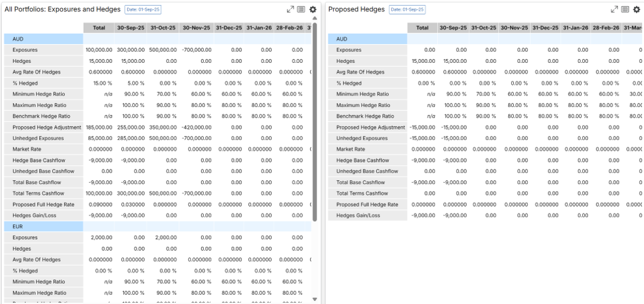Select AUD group row in Proposed Hedges
This screenshot has height=304, width=644.
(486, 39)
